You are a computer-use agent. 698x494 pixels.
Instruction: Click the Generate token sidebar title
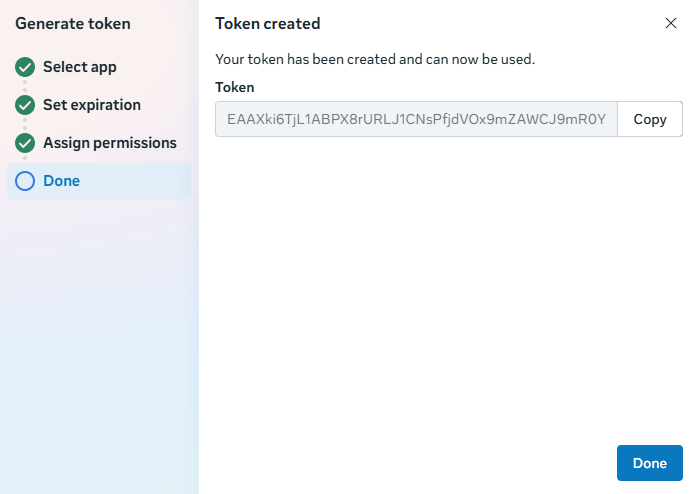pyautogui.click(x=73, y=24)
